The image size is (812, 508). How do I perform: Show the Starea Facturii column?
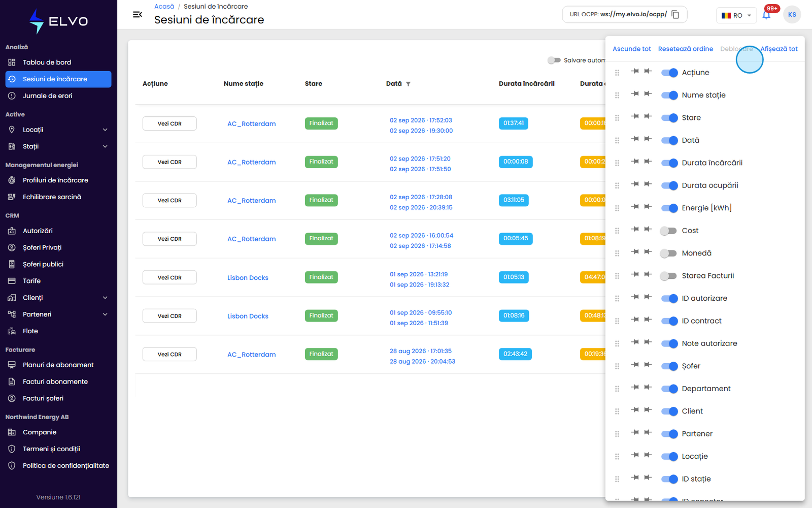[668, 276]
